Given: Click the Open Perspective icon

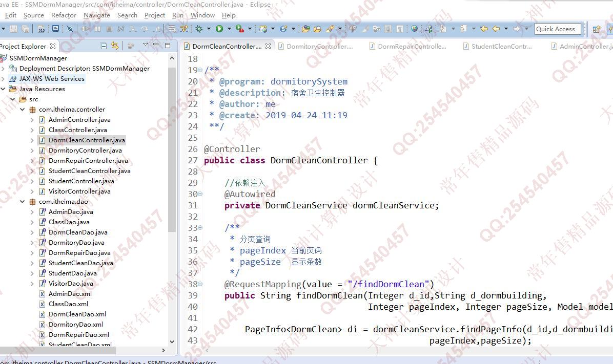Looking at the screenshot, I should 596,29.
